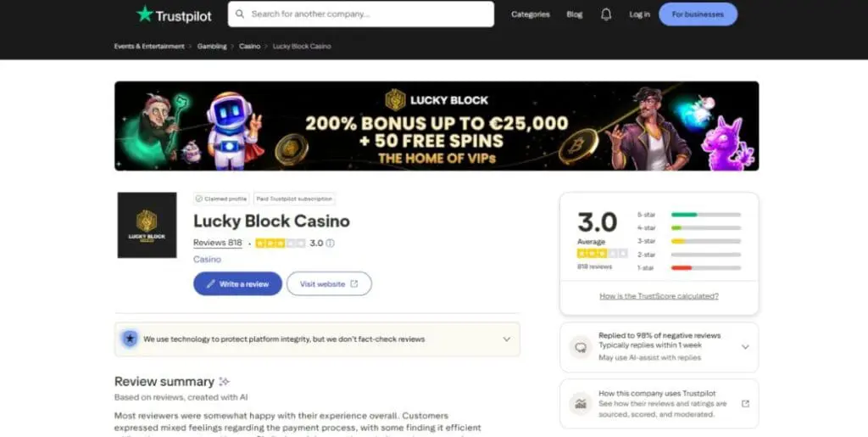Click the Write a review button
This screenshot has height=437, width=868.
237,283
